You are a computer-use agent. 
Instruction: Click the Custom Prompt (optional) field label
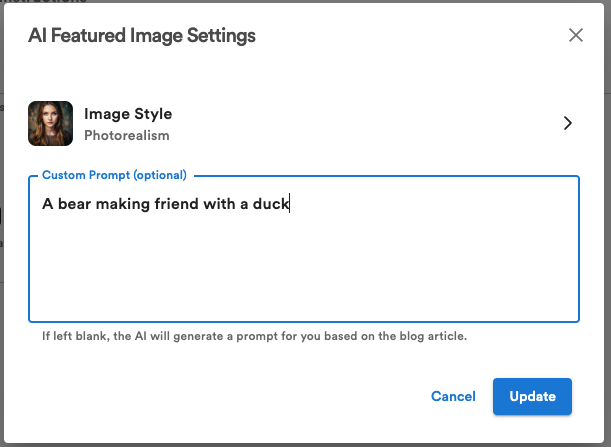[114, 175]
